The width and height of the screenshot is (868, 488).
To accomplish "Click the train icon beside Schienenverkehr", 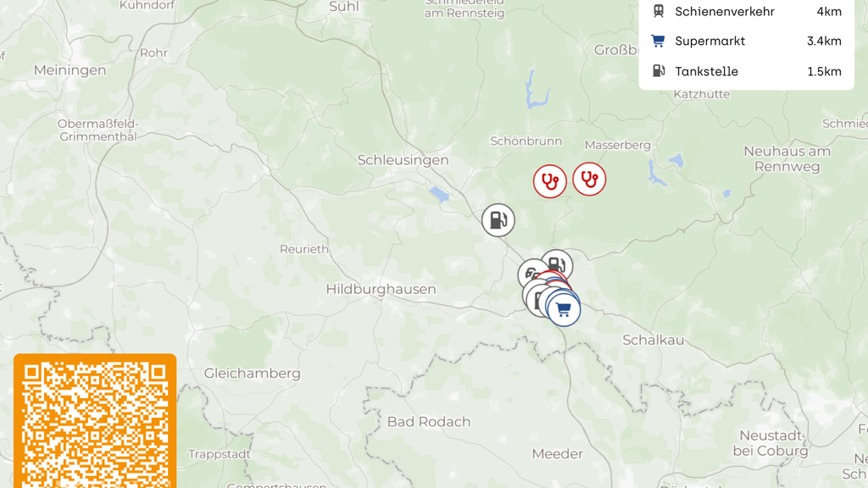I will (x=658, y=11).
